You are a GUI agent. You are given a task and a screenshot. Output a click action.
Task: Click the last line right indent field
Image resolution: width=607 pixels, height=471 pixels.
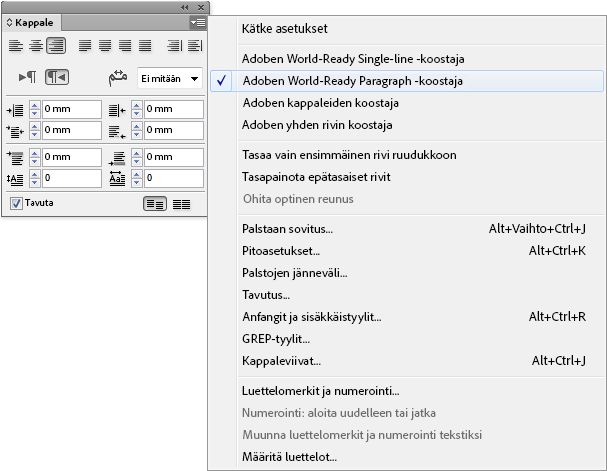click(x=174, y=130)
